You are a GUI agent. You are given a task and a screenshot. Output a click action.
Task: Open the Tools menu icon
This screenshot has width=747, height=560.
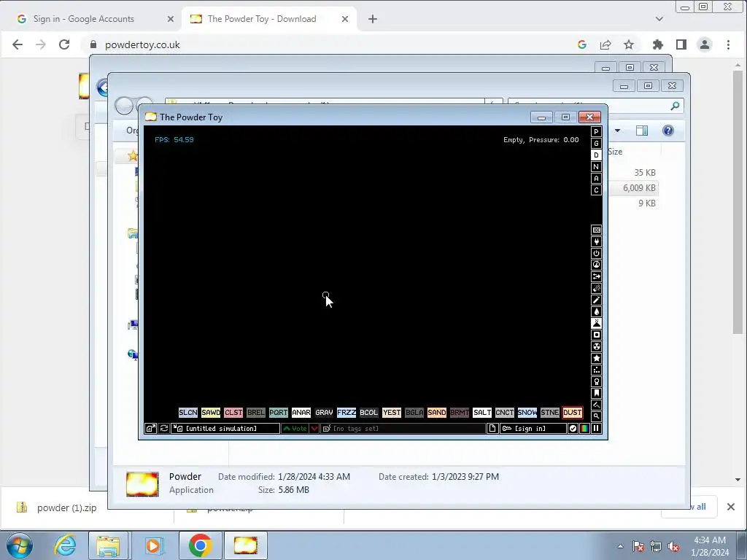[596, 381]
